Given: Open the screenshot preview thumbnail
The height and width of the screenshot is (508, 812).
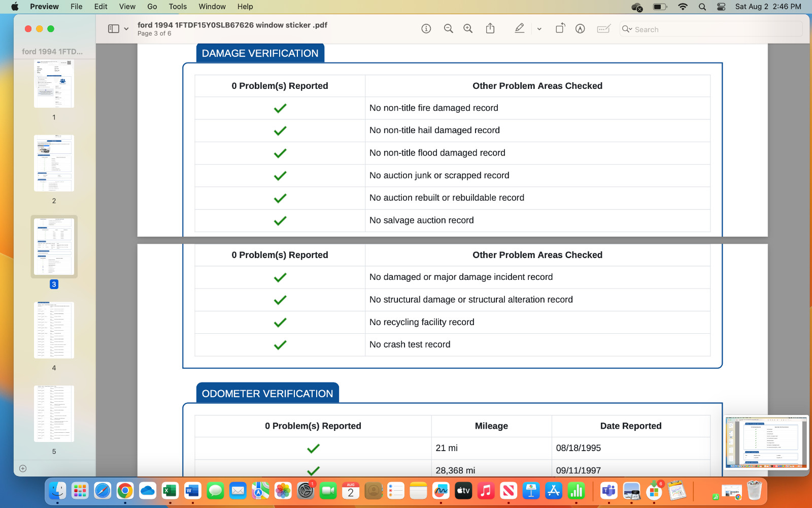Looking at the screenshot, I should [766, 442].
